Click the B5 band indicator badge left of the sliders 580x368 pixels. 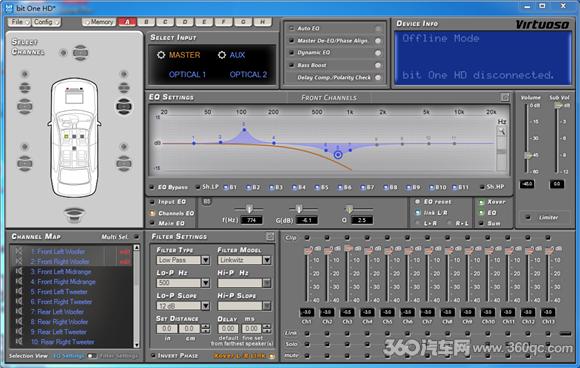coord(206,202)
